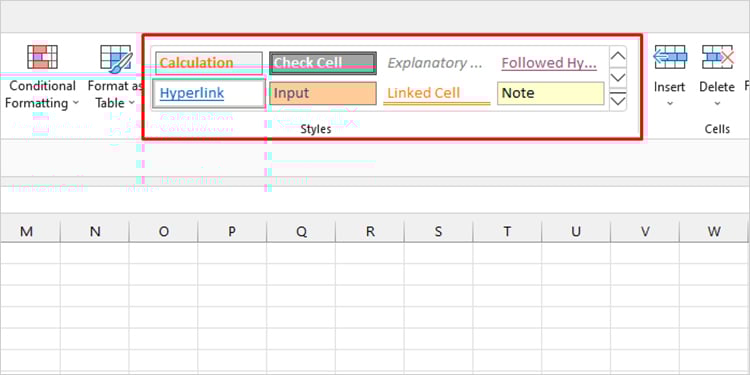Viewport: 750px width, 375px height.
Task: Select the Explanatory text style
Action: coord(437,63)
